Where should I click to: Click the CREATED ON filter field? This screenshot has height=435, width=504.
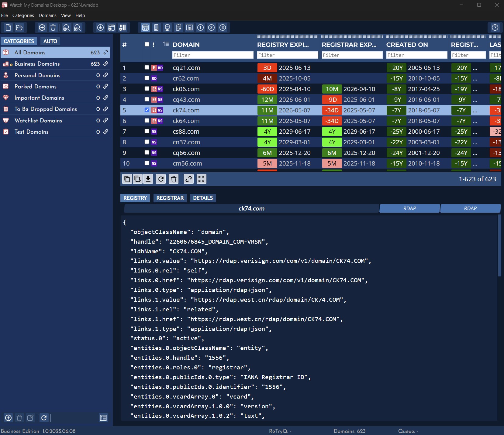[416, 55]
